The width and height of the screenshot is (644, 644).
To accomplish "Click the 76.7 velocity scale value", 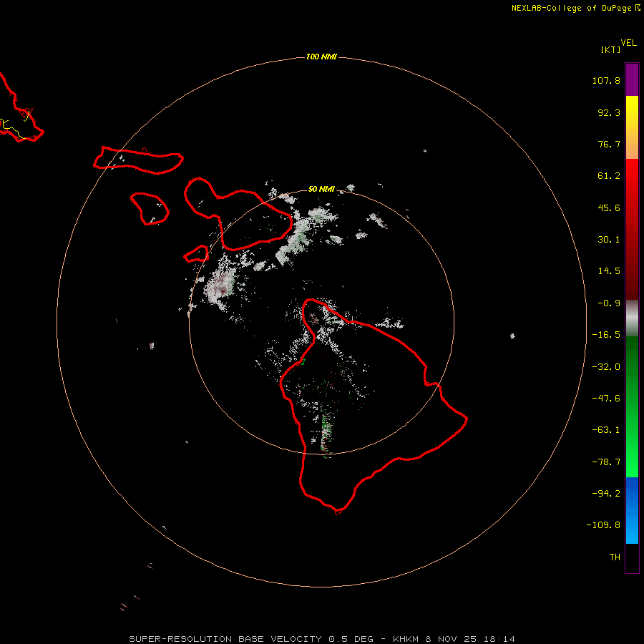I will 609,144.
